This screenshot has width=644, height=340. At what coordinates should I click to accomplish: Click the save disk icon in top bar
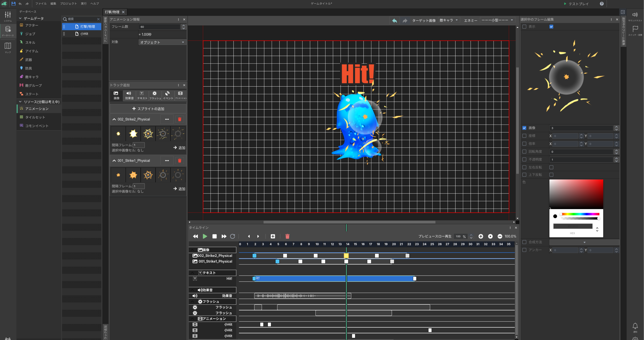[x=13, y=3]
